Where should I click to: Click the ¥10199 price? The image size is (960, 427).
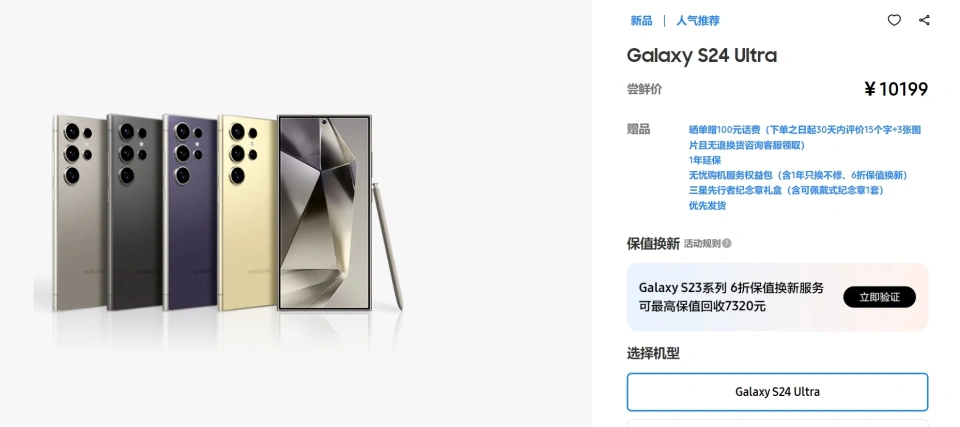pos(896,89)
